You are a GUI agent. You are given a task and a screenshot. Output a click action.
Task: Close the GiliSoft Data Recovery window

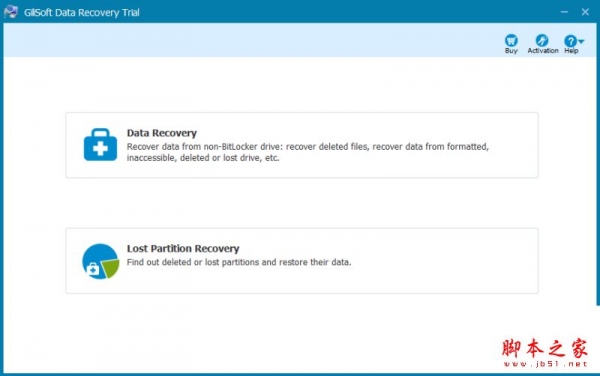(x=585, y=12)
